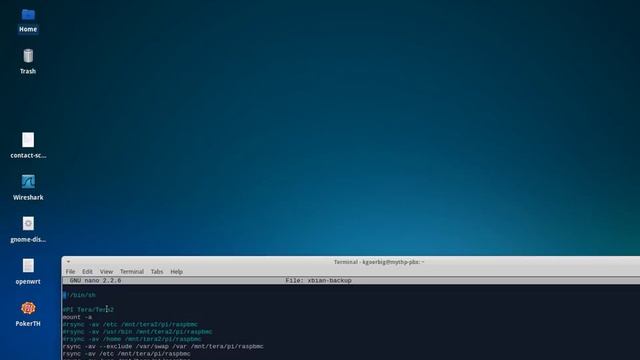Click the "#rsync -av /etc /mnt/tera2" comment line

click(130, 324)
